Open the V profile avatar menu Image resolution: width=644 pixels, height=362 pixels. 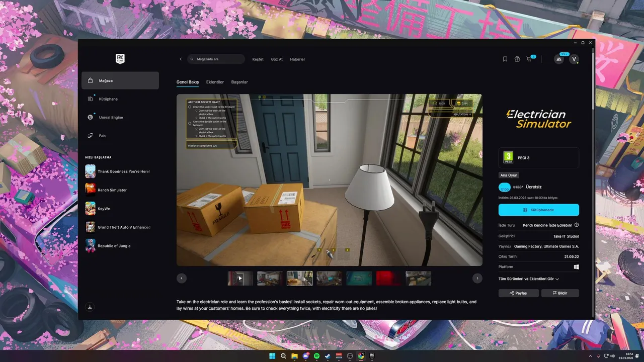tap(574, 59)
